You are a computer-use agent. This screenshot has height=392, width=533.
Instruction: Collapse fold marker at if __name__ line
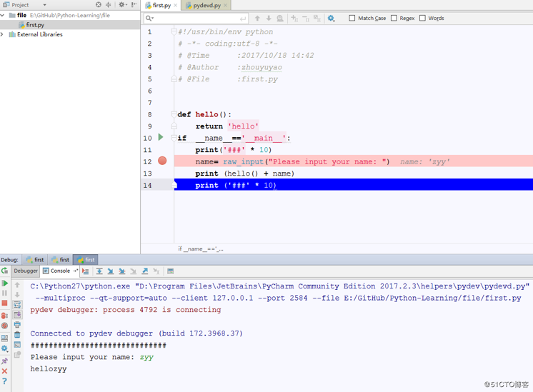tap(174, 138)
